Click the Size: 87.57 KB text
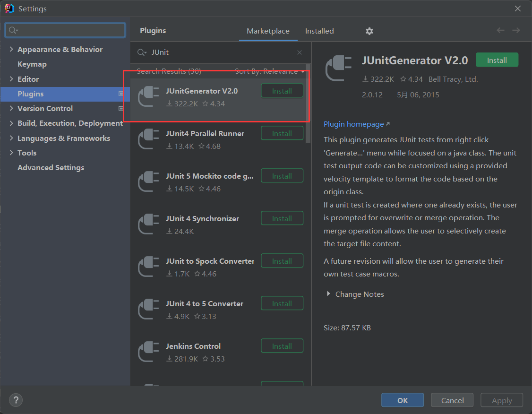The image size is (532, 414). click(347, 328)
